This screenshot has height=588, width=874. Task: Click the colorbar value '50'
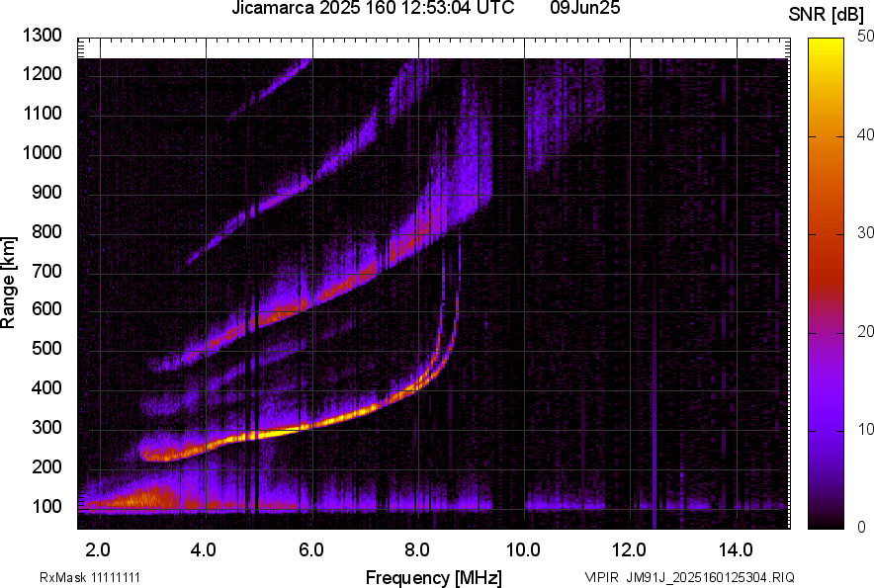tap(866, 37)
